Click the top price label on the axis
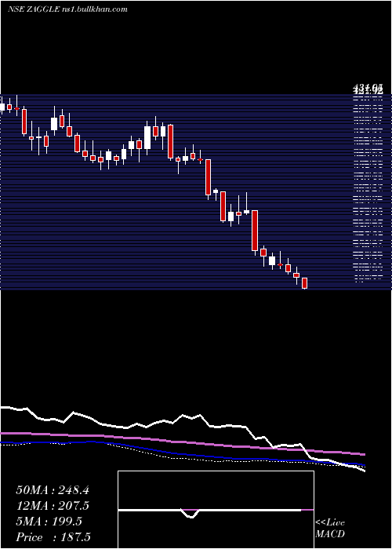Viewport: 392px width, 549px height. 368,88
